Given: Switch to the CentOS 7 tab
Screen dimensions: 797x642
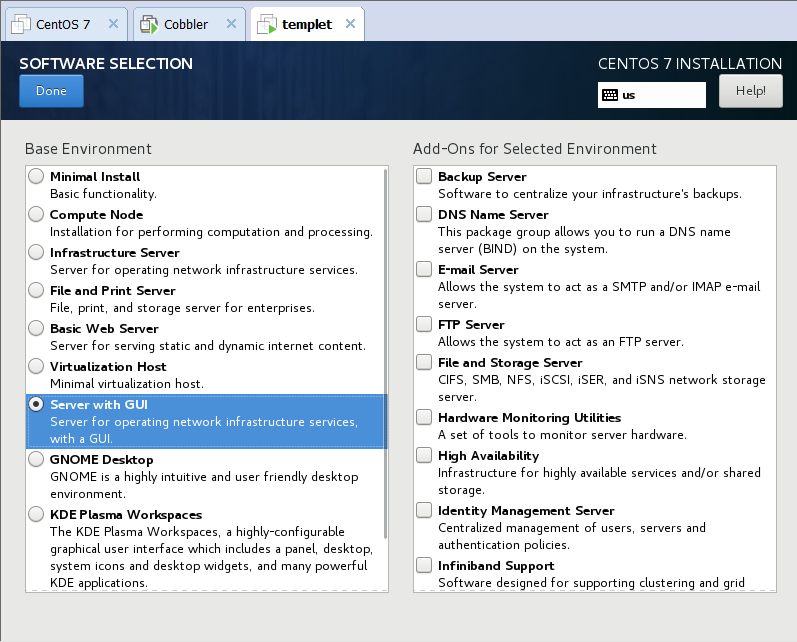Looking at the screenshot, I should pos(66,24).
